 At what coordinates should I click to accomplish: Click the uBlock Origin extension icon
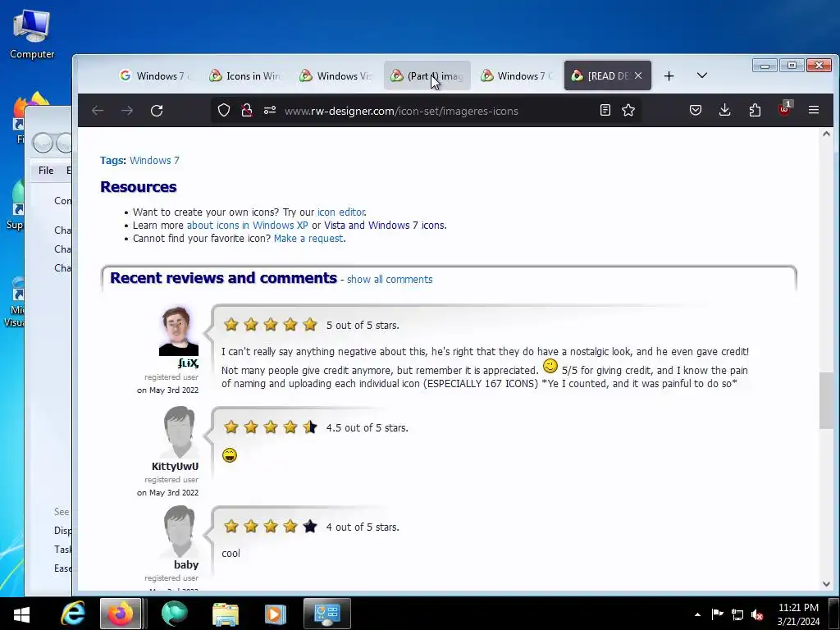click(x=784, y=109)
